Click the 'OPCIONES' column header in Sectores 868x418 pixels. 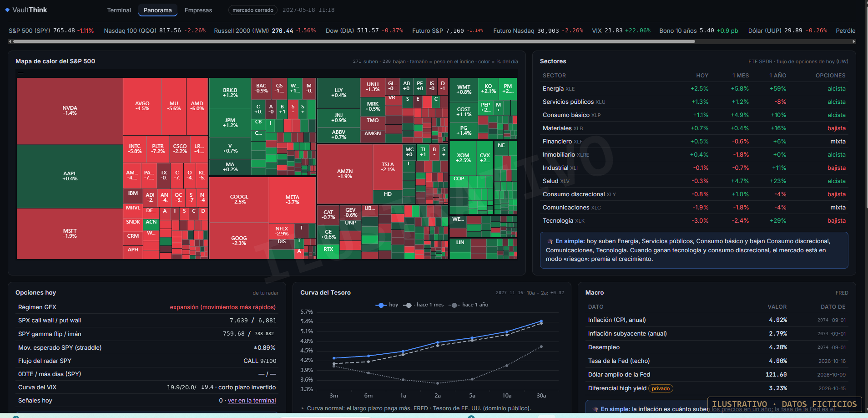830,76
